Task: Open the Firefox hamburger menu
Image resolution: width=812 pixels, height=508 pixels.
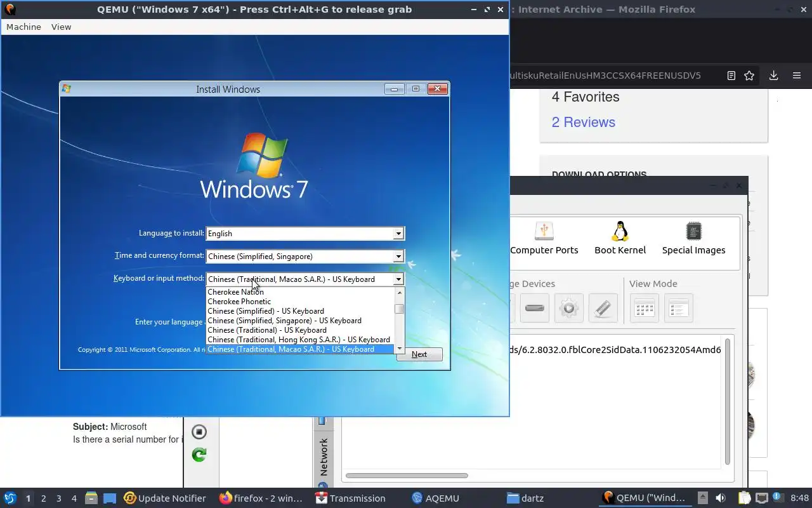Action: pyautogui.click(x=797, y=76)
